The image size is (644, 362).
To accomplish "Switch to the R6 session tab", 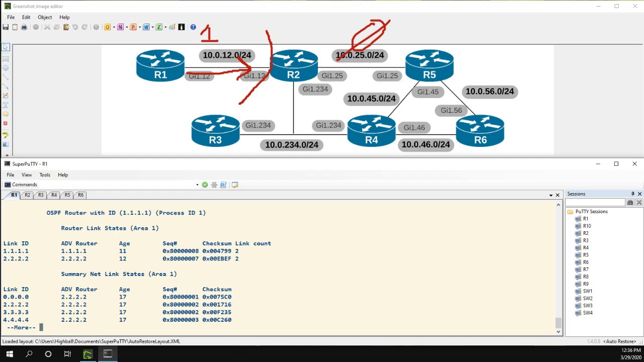I will click(x=80, y=195).
